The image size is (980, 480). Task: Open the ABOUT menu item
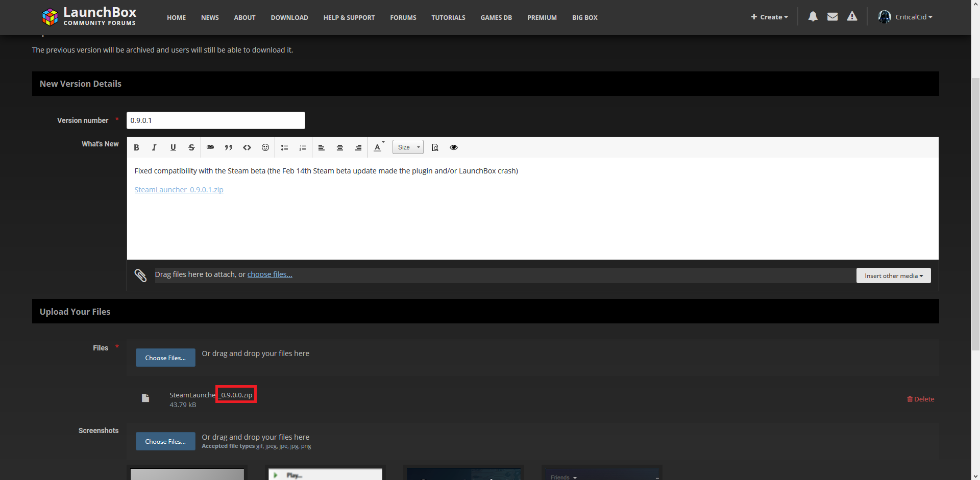(245, 17)
